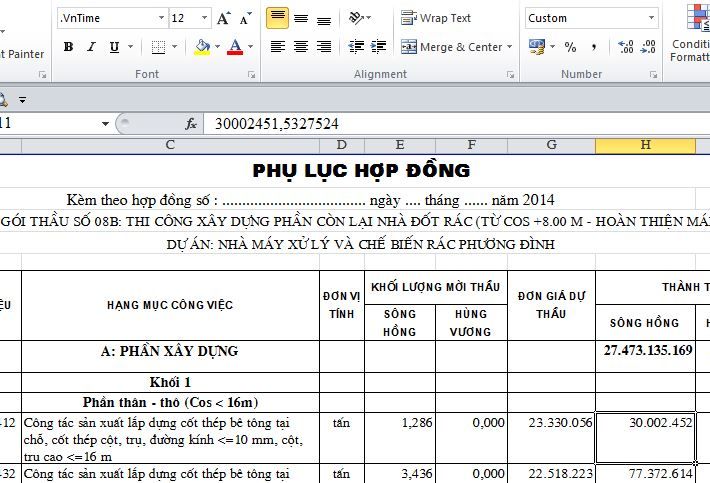This screenshot has width=710, height=483.
Task: Click the formula bar input
Action: (450, 123)
